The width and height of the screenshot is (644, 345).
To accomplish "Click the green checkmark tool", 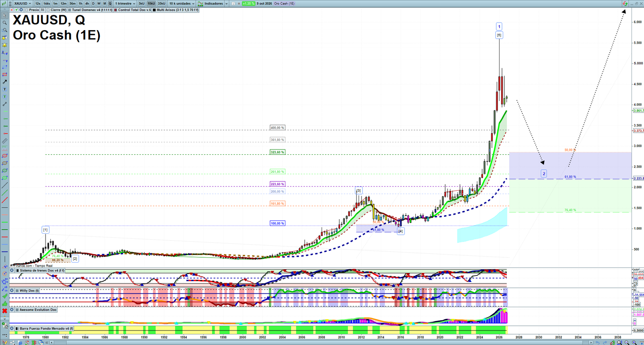I will pyautogui.click(x=4, y=296).
